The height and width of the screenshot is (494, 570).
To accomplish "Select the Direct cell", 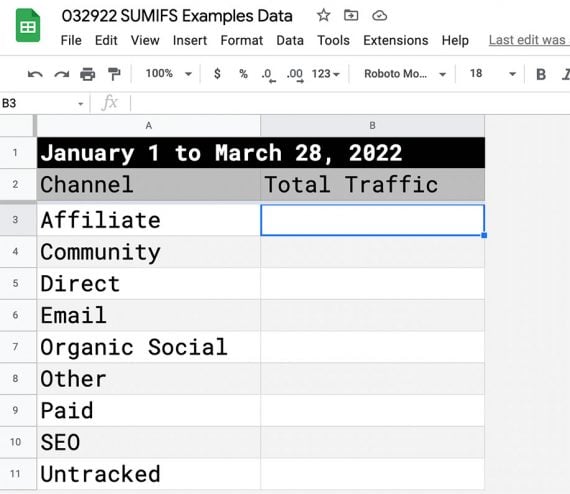I will pos(149,284).
